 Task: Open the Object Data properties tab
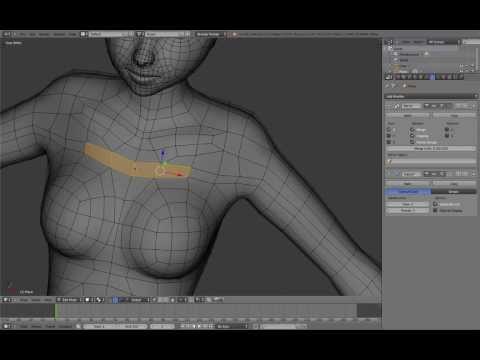[438, 76]
